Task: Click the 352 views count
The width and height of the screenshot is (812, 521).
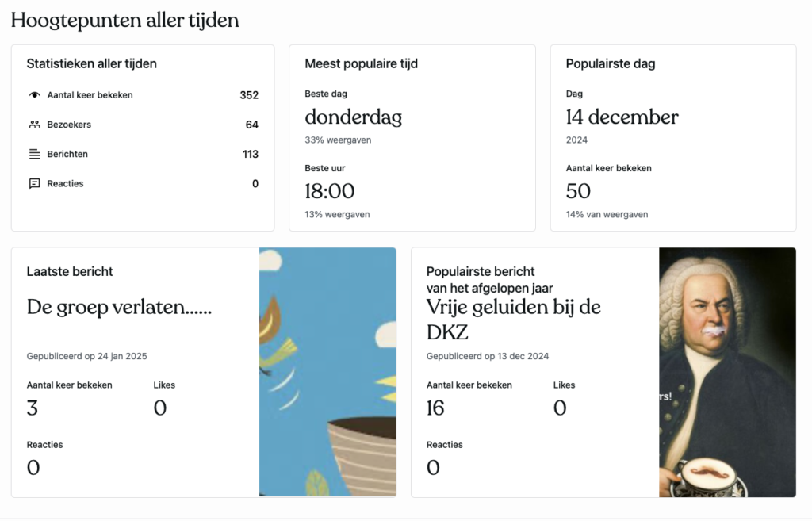Action: [249, 95]
